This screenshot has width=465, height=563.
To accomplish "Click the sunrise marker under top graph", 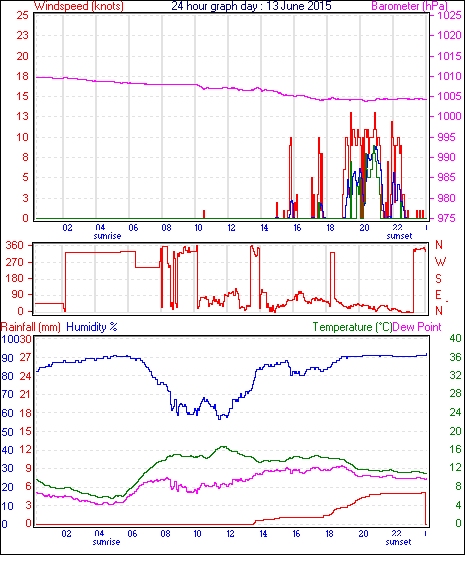I will click(x=107, y=236).
